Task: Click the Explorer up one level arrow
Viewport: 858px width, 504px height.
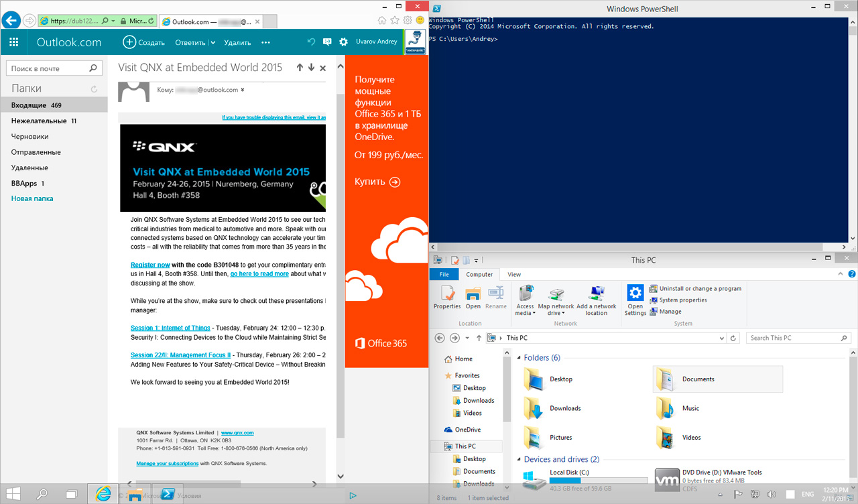Action: point(479,338)
